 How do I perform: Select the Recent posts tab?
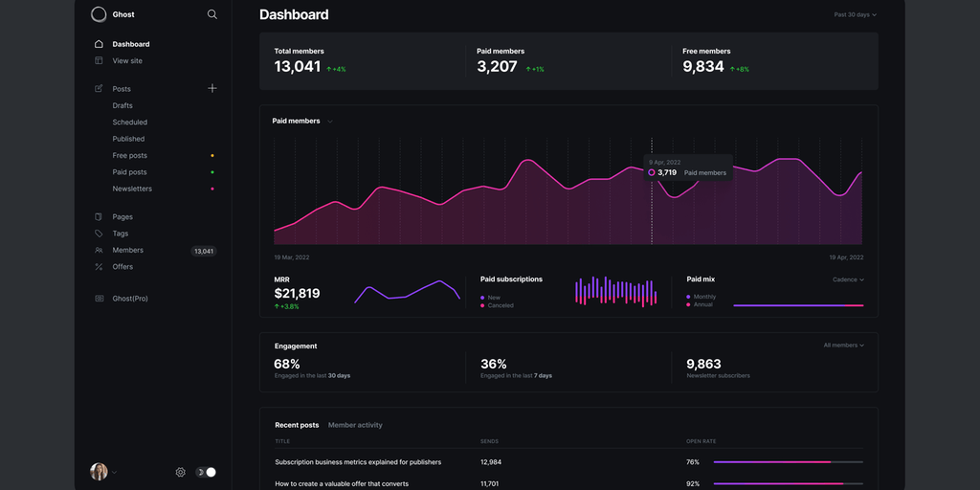(297, 425)
